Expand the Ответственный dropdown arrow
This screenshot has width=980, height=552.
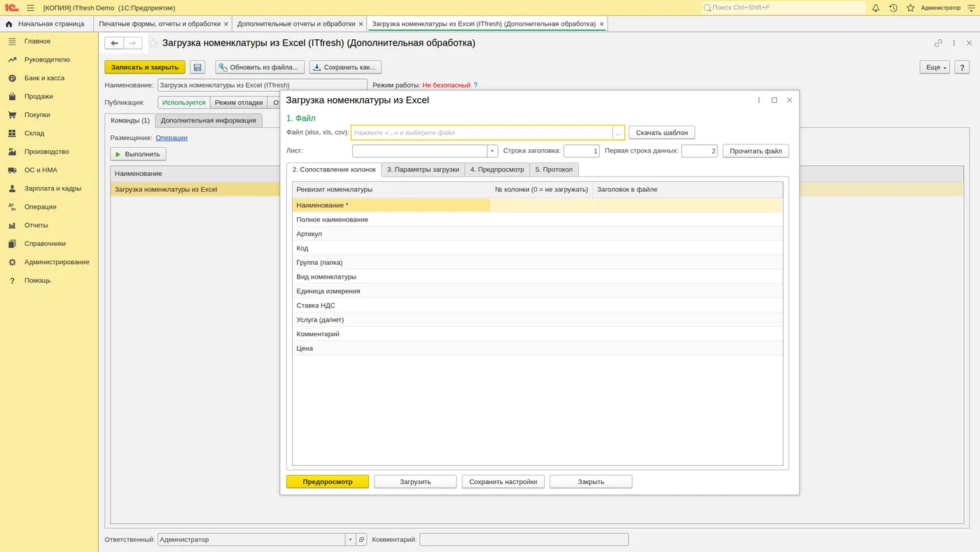click(351, 539)
